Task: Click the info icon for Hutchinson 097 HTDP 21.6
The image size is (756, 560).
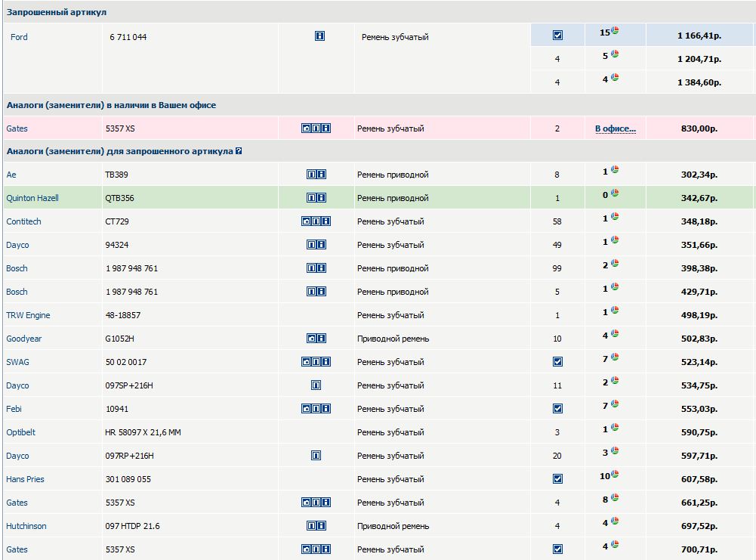Action: (321, 526)
